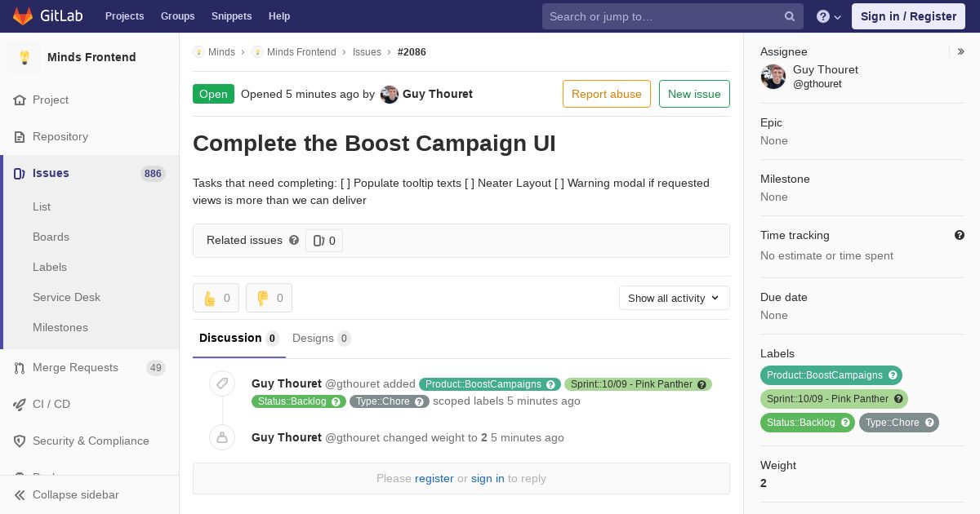Click Guy Thouret author name in header
The height and width of the screenshot is (514, 980).
click(x=438, y=94)
